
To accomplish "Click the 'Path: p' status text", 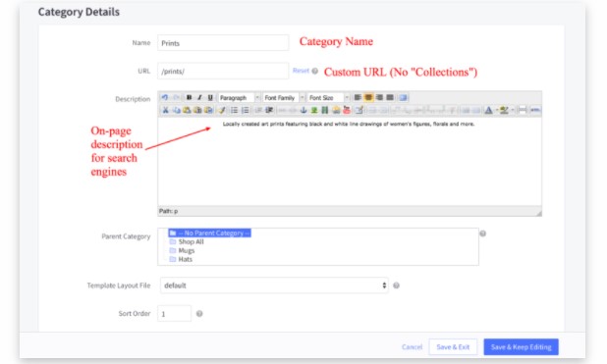I will tap(168, 211).
